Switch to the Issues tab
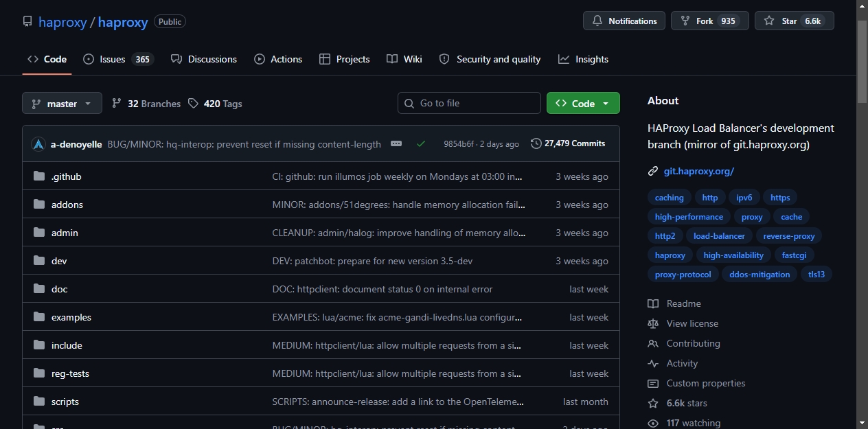 click(x=118, y=59)
